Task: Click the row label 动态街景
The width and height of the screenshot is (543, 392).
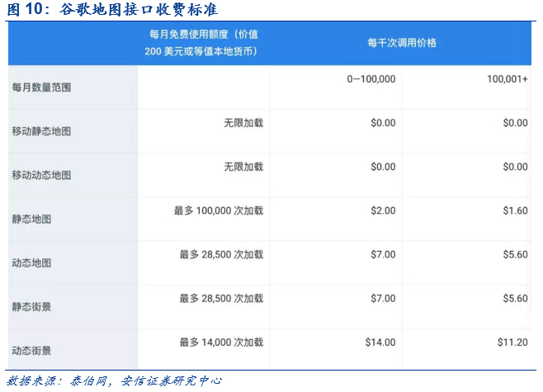Action: [x=31, y=351]
